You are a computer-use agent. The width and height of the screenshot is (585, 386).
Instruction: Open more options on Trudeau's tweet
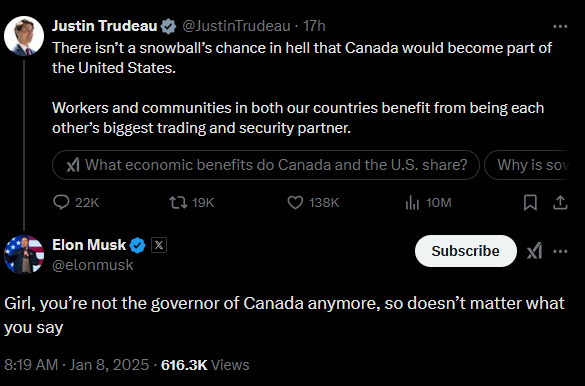[560, 26]
